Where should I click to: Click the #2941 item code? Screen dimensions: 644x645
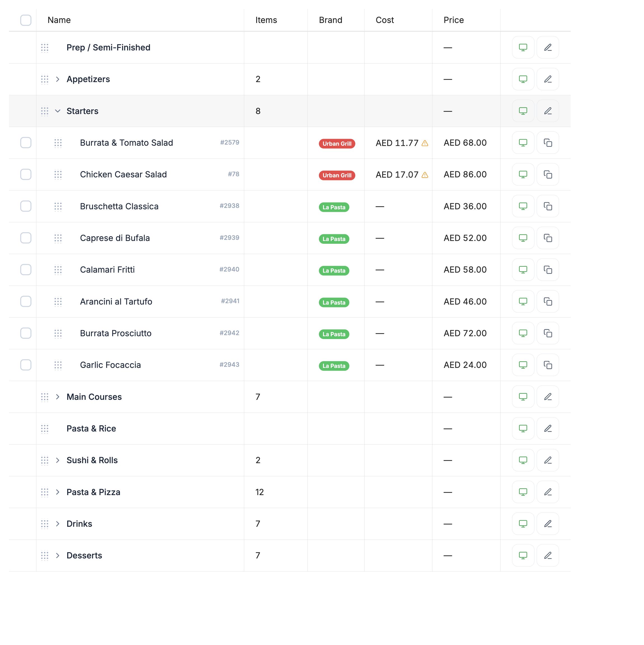point(230,301)
